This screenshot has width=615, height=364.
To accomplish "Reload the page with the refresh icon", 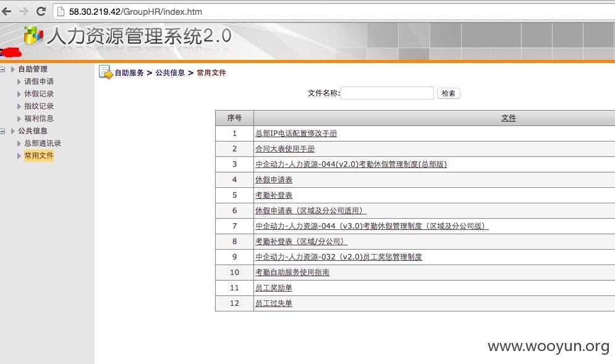I will pyautogui.click(x=41, y=11).
